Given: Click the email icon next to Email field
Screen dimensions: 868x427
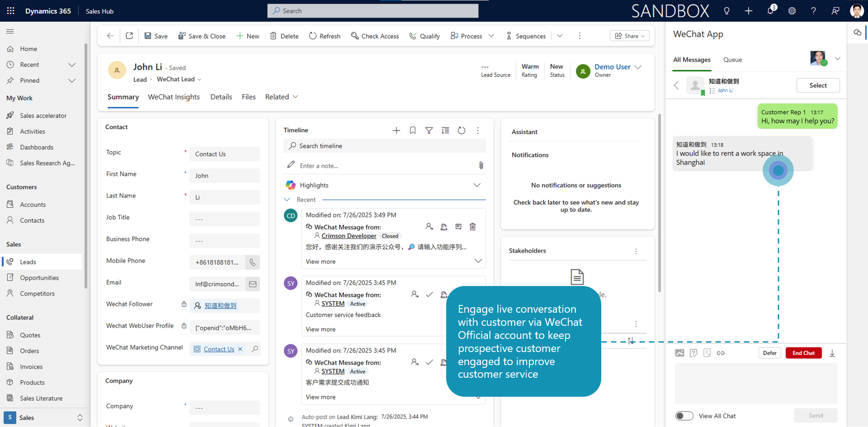Looking at the screenshot, I should coord(253,284).
